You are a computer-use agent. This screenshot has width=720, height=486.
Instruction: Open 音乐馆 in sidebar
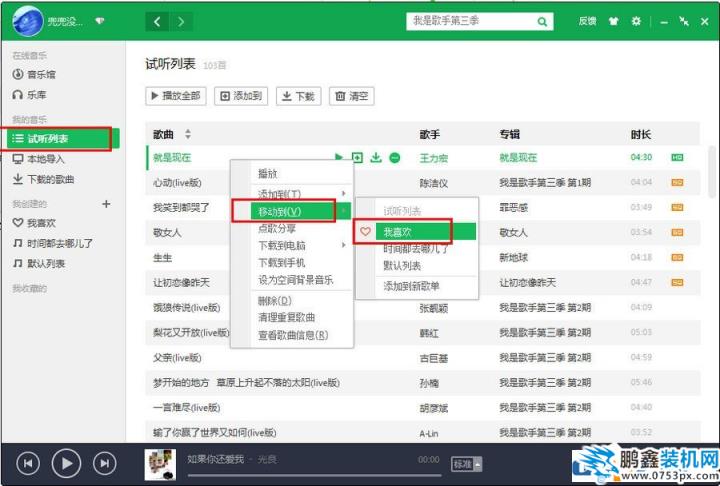pyautogui.click(x=34, y=74)
